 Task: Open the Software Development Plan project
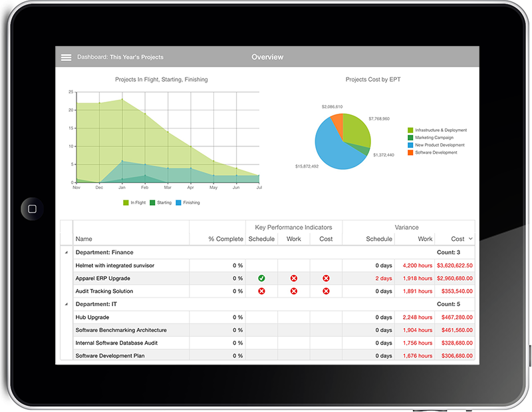click(110, 355)
